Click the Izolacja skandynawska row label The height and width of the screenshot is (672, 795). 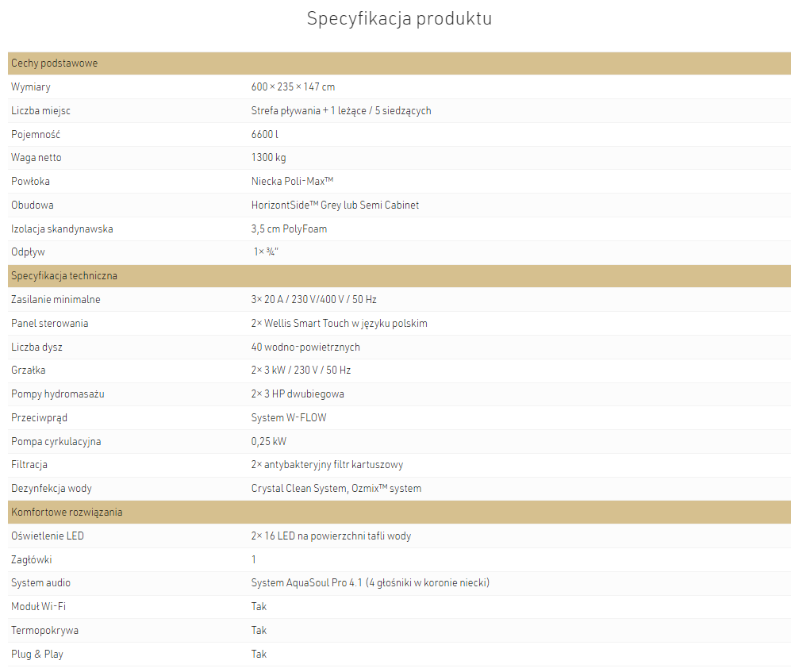(62, 228)
